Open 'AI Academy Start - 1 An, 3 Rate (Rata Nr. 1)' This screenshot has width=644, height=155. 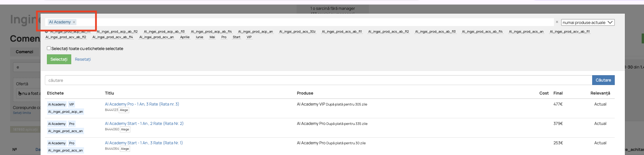pos(144,143)
